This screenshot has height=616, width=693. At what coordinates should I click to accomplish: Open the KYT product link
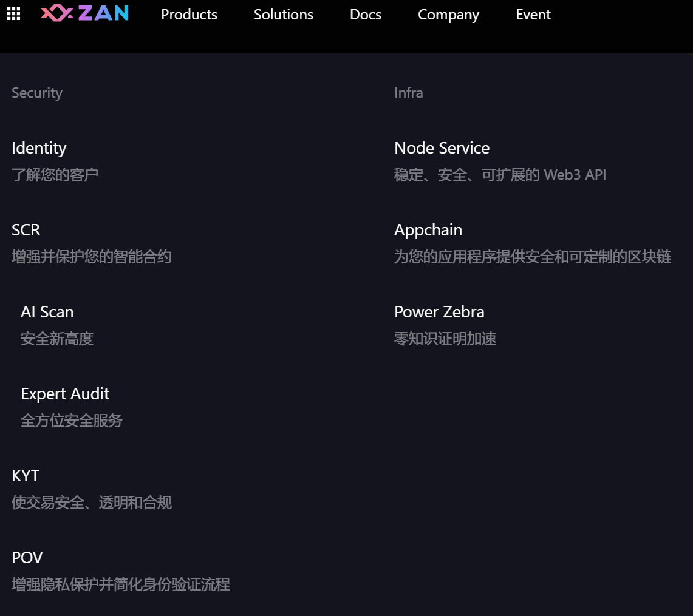26,476
